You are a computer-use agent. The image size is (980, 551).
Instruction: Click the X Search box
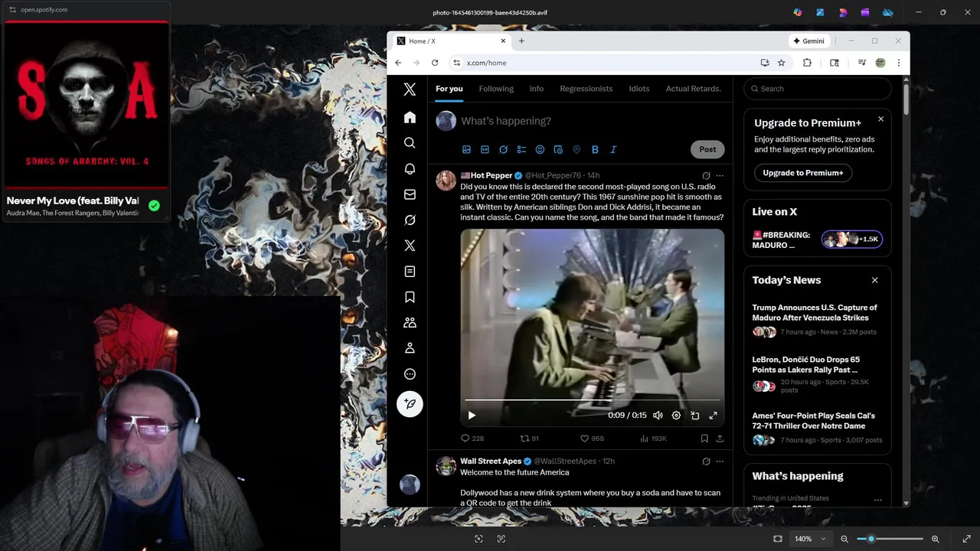818,89
